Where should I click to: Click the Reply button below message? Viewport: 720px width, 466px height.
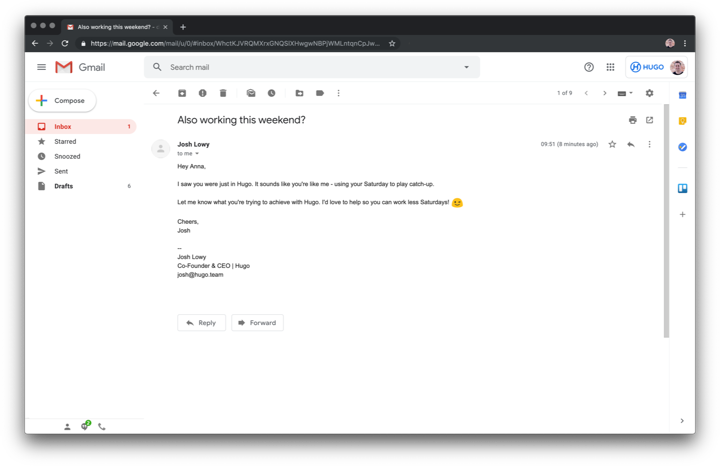click(201, 323)
